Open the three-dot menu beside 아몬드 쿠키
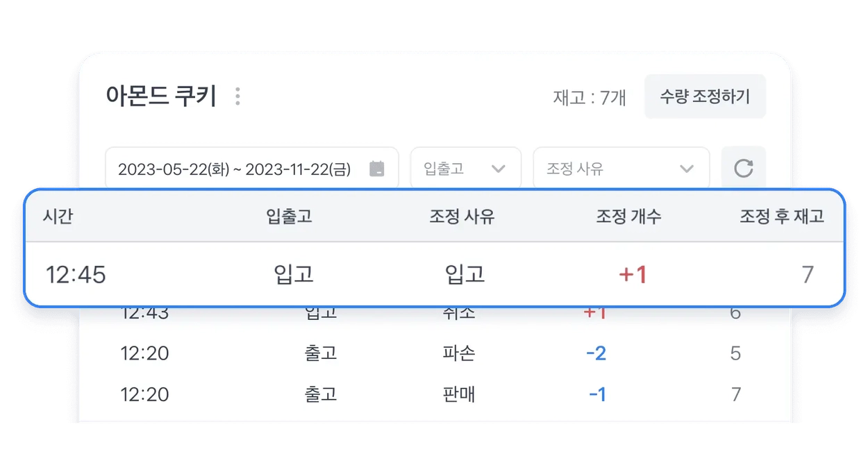The width and height of the screenshot is (868, 472). coord(237,96)
